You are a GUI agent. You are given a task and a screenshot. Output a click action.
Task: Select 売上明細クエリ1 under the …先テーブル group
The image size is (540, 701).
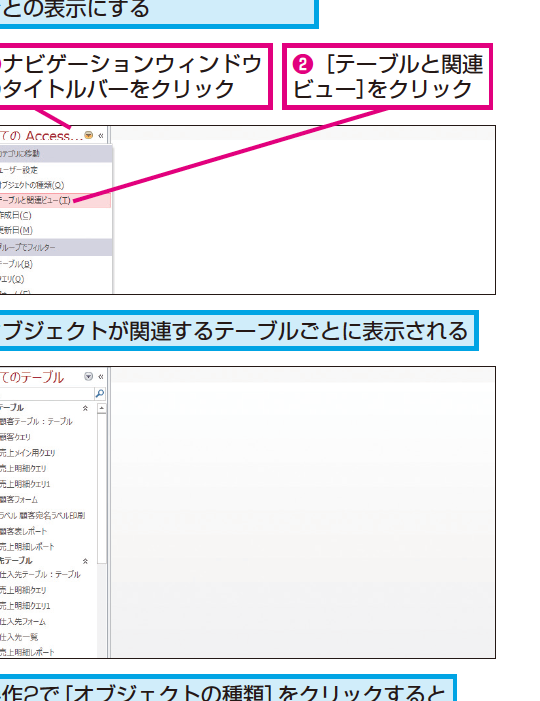pos(25,606)
